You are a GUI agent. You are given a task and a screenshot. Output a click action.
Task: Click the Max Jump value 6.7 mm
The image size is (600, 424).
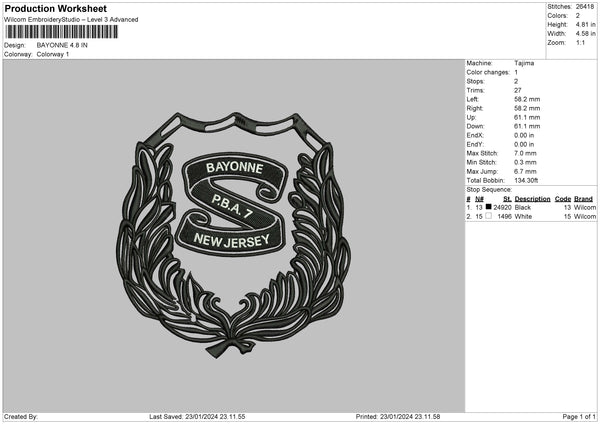pos(525,171)
